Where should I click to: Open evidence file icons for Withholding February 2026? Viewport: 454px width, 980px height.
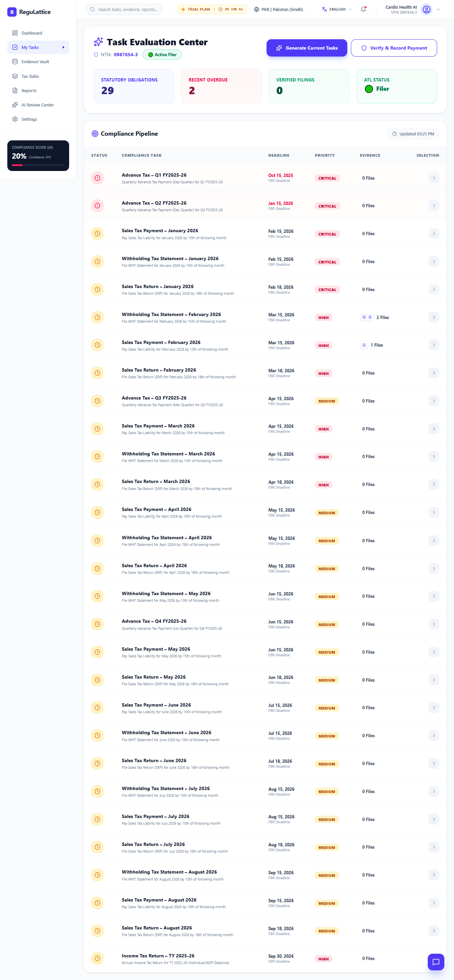367,317
